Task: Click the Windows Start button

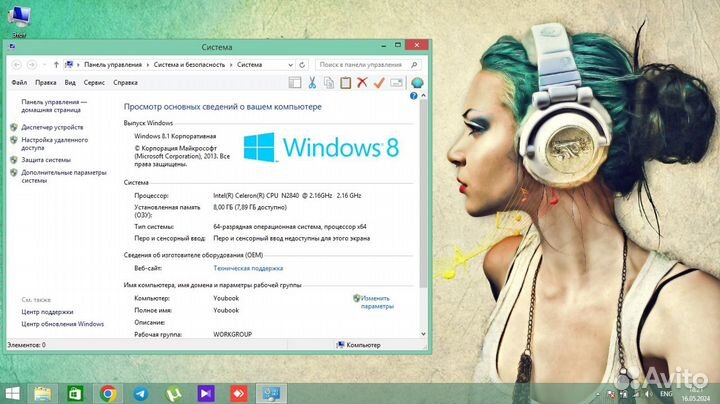Action: (x=14, y=393)
